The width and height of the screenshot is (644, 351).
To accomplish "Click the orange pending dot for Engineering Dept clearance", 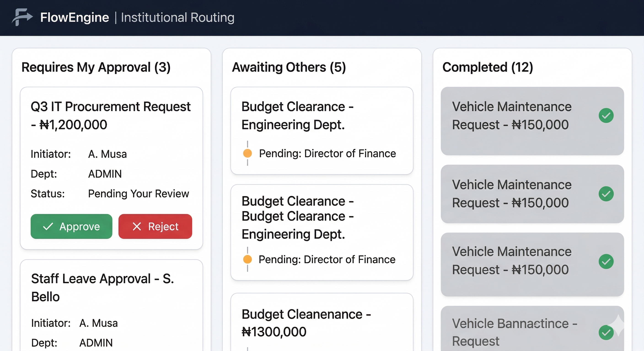I will [x=247, y=153].
